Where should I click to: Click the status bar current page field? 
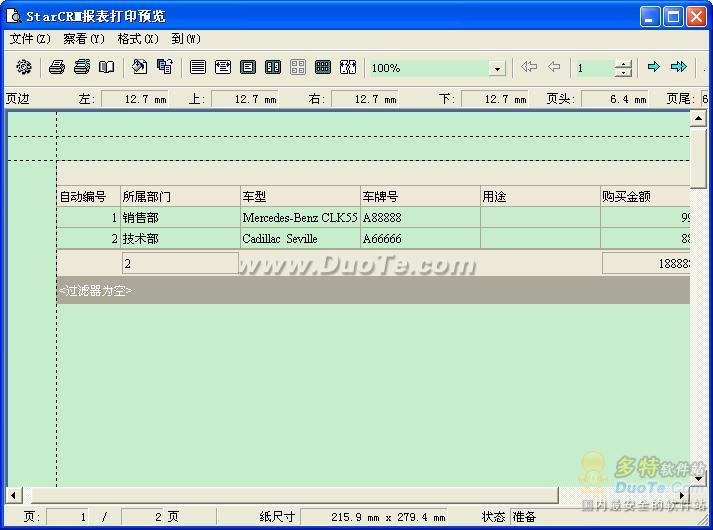pyautogui.click(x=67, y=517)
